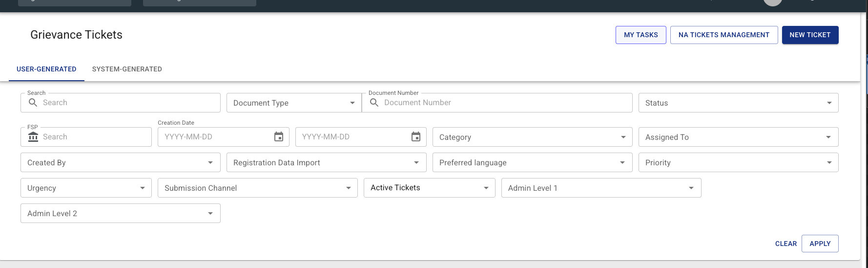Open the Document Type dropdown
868x268 pixels.
pos(294,103)
